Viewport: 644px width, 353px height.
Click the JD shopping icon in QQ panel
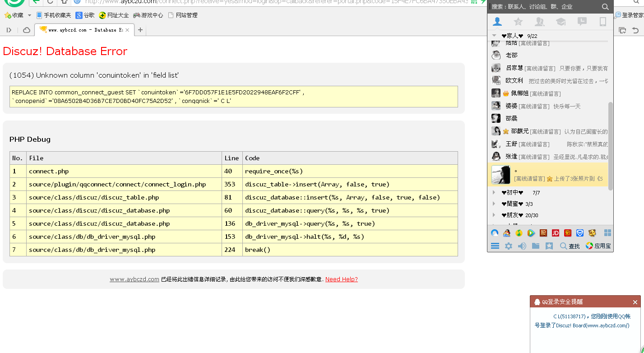point(556,233)
